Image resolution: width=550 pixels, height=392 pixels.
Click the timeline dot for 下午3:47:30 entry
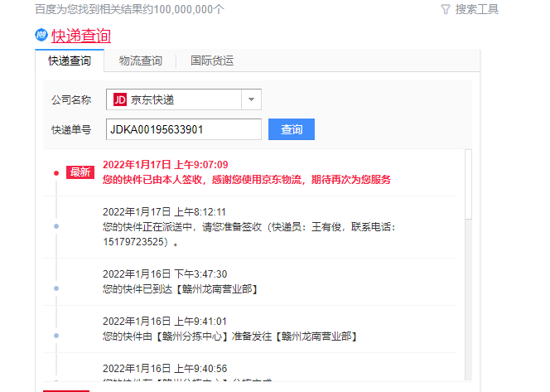pyautogui.click(x=56, y=288)
